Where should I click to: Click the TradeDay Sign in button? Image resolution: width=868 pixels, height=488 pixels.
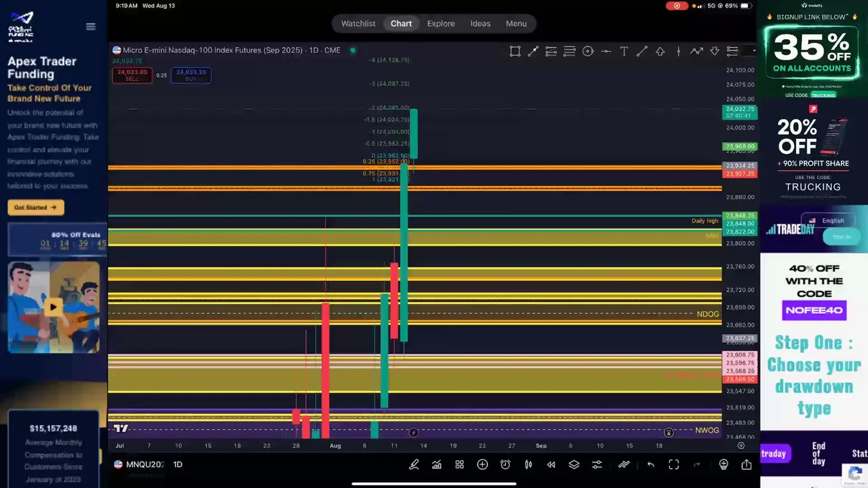coord(841,237)
